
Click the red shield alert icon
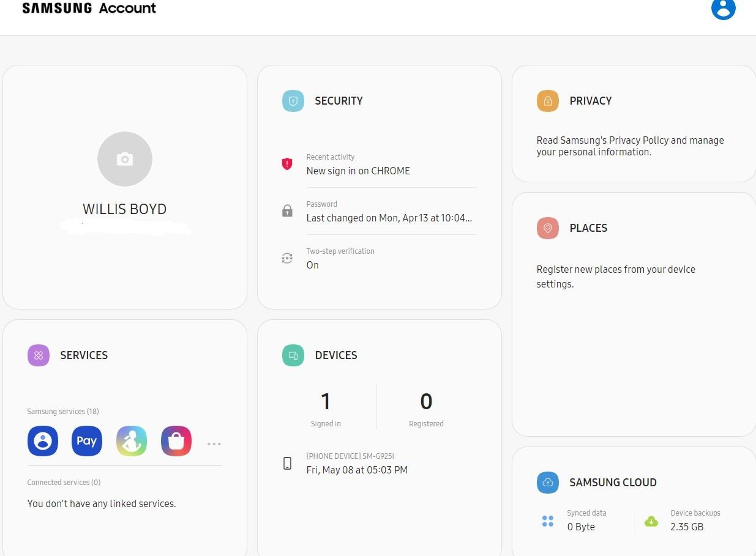(287, 164)
